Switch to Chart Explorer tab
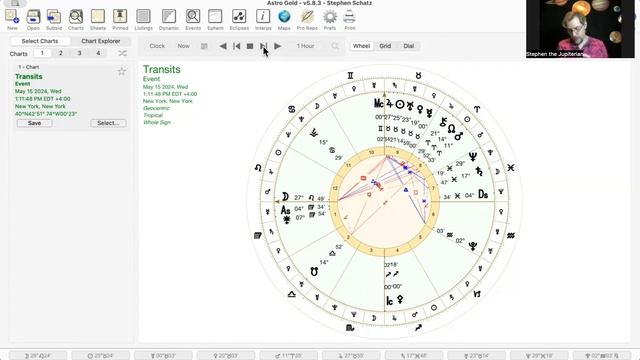Screen dimensions: 640x360 coord(100,41)
